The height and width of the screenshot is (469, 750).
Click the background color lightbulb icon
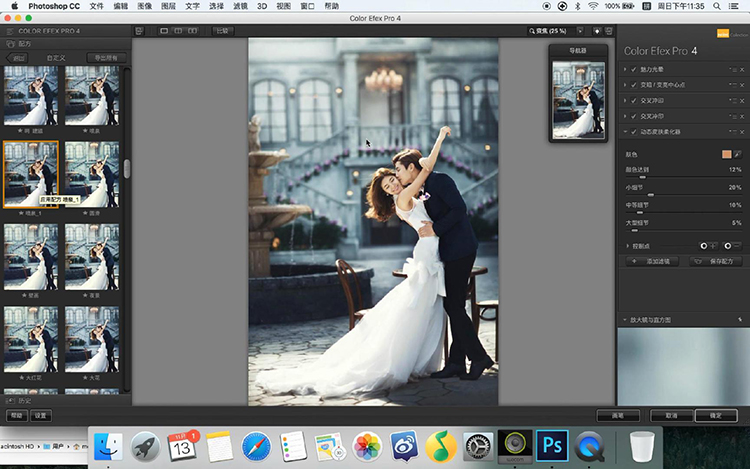[x=597, y=31]
